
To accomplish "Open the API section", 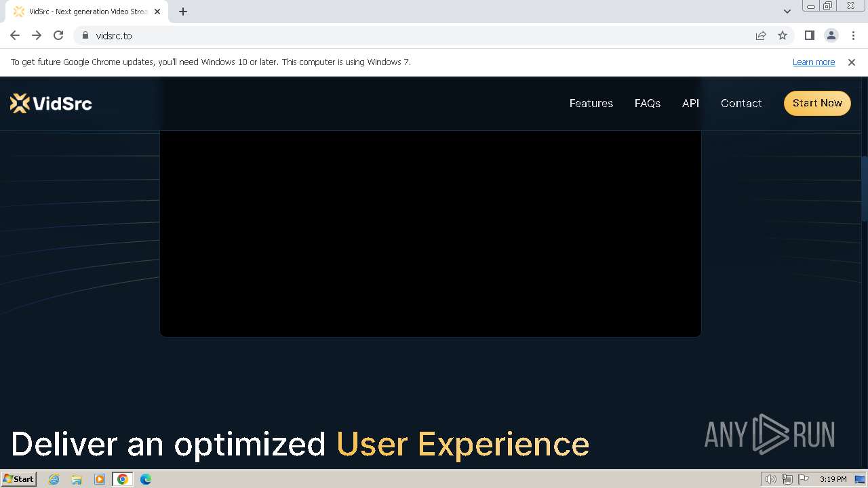I will 690,103.
